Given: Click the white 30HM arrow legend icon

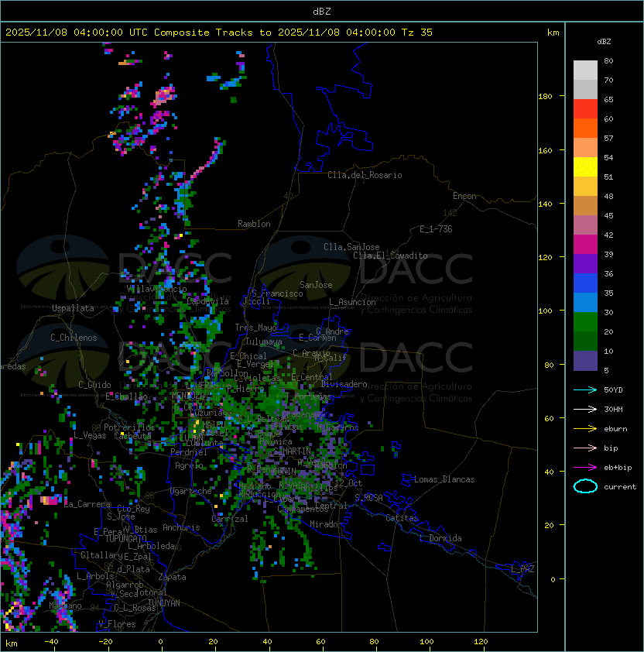Looking at the screenshot, I should pos(585,410).
